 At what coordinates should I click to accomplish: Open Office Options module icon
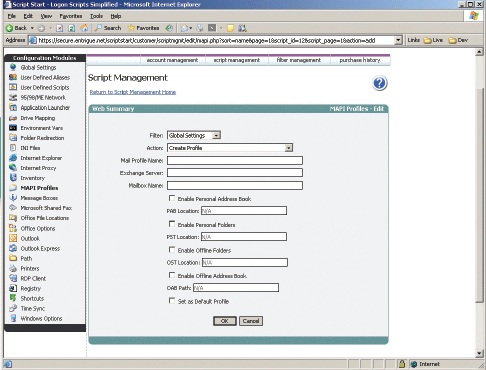(x=13, y=228)
